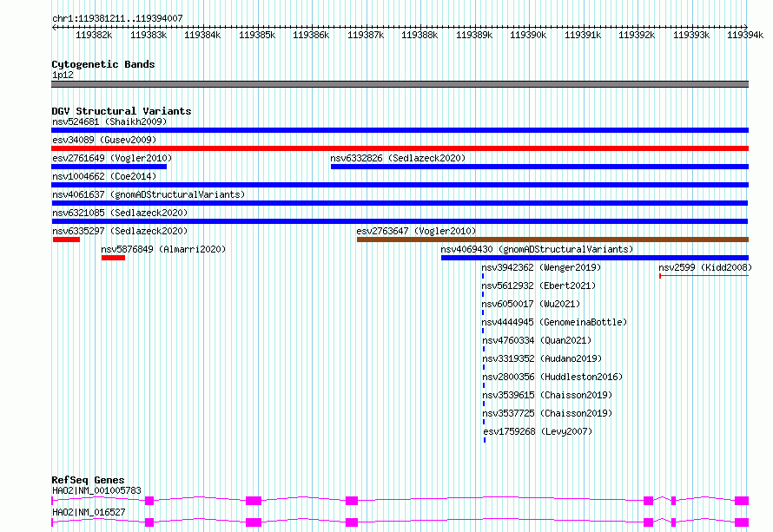Click the 119394k ruler position
The height and width of the screenshot is (532, 773).
click(745, 35)
